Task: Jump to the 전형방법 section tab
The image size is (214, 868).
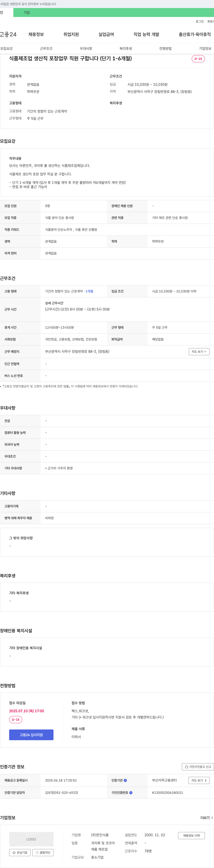Action: pyautogui.click(x=165, y=48)
